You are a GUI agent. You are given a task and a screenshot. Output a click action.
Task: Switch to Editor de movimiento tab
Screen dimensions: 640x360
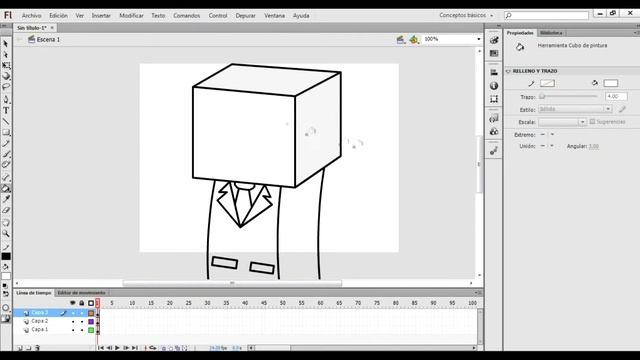pos(81,293)
